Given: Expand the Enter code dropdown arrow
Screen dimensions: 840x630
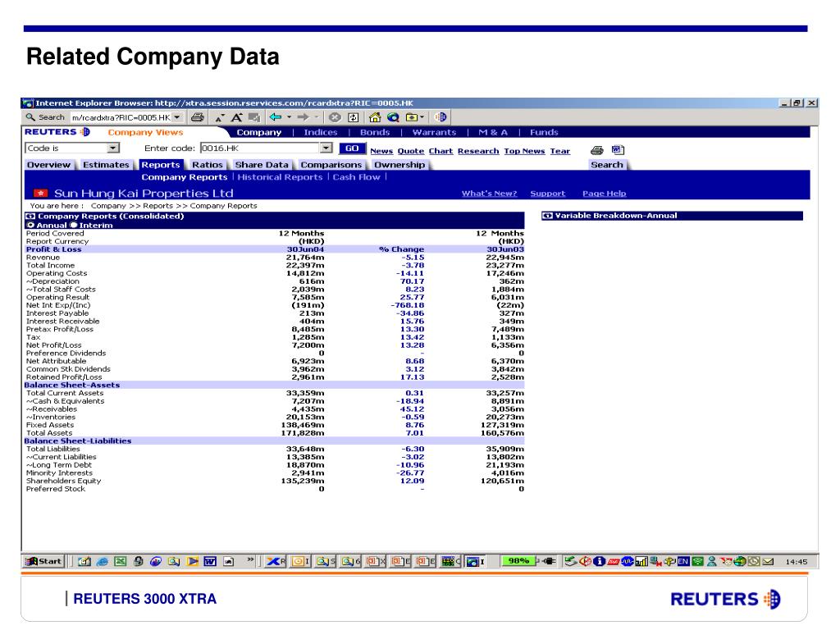Looking at the screenshot, I should coord(326,148).
